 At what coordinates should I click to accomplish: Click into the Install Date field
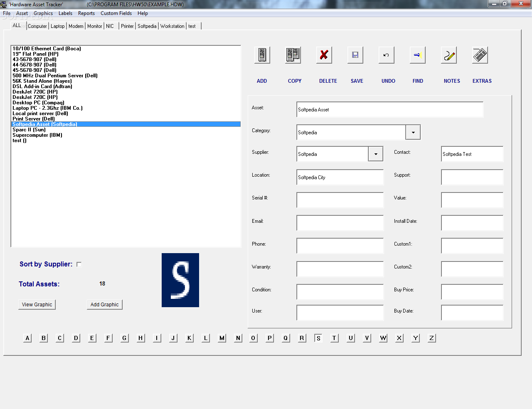click(x=472, y=223)
